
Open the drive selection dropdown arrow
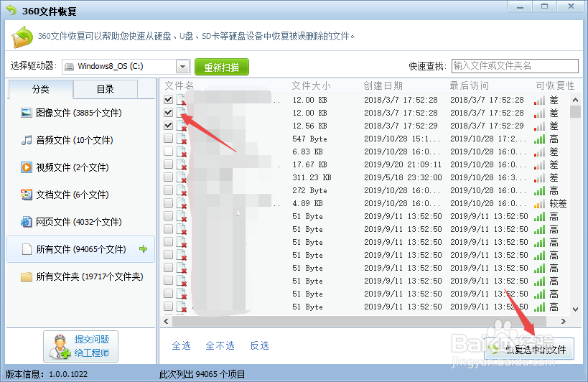pos(182,67)
